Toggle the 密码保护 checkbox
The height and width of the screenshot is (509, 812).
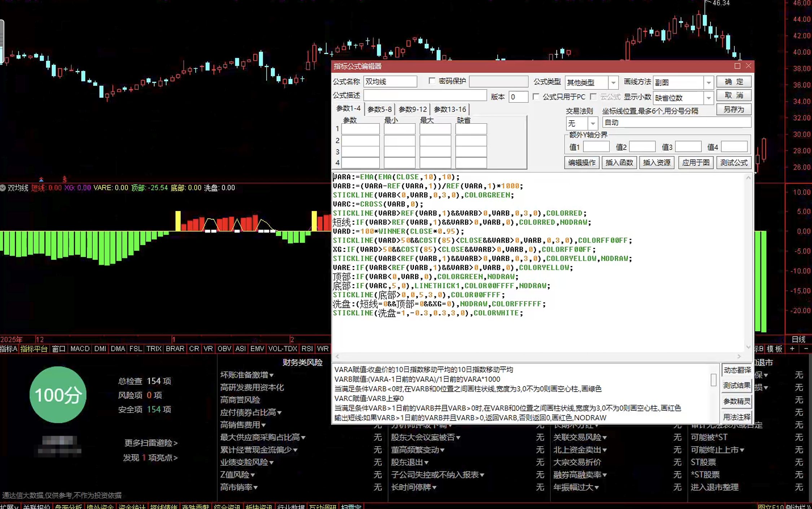[x=432, y=81]
